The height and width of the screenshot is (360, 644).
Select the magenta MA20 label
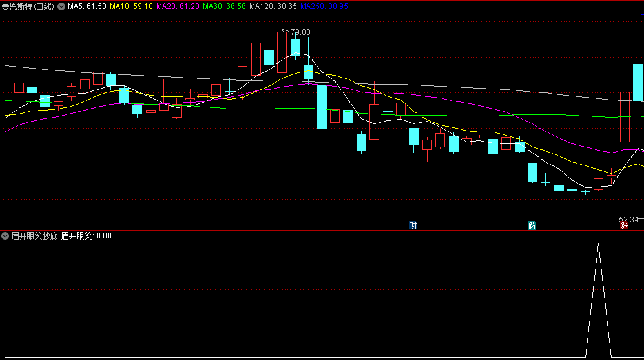point(178,6)
